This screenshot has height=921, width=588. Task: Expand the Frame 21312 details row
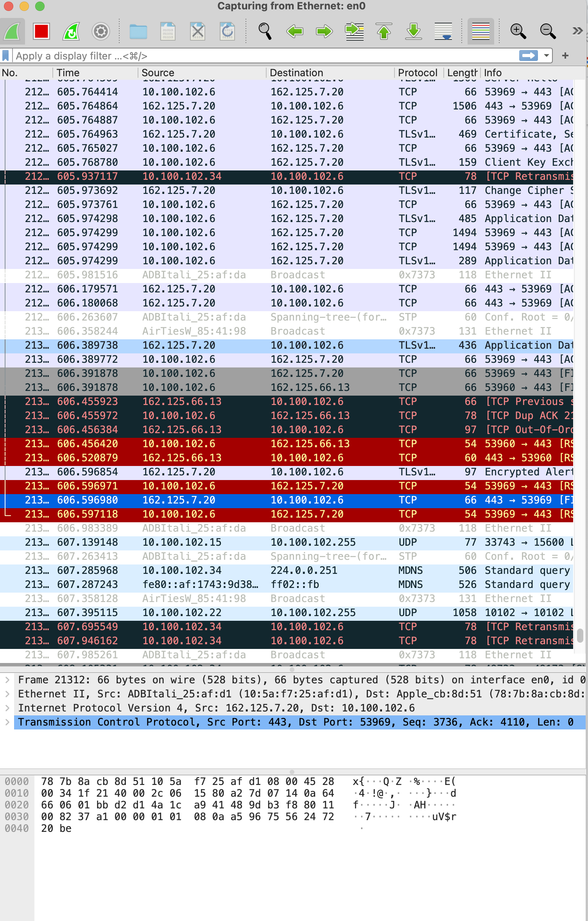click(x=7, y=680)
